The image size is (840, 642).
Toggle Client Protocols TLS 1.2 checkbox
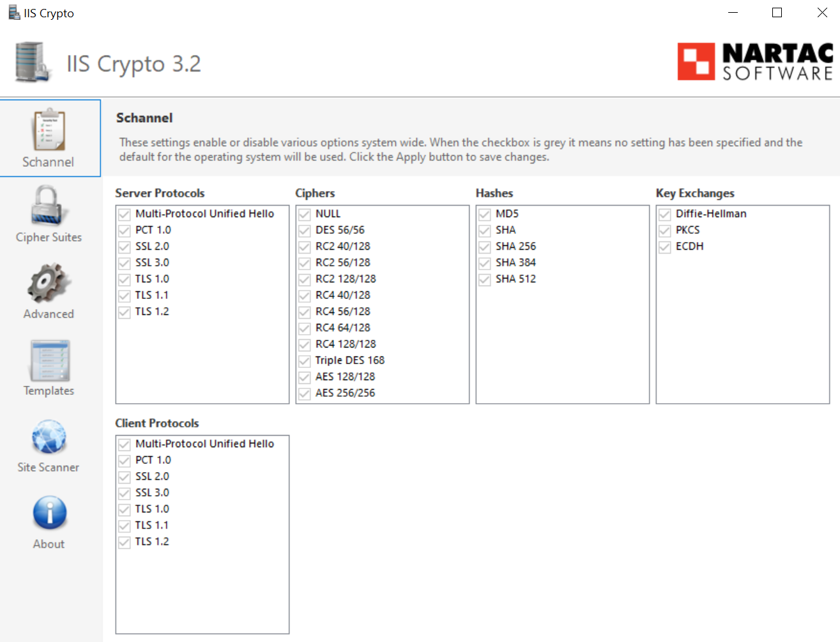pos(125,542)
